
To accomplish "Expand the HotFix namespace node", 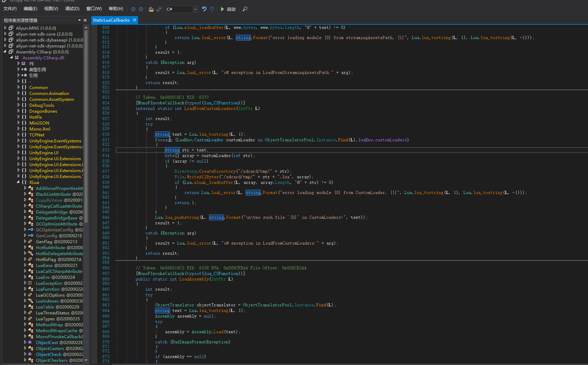I will (19, 117).
